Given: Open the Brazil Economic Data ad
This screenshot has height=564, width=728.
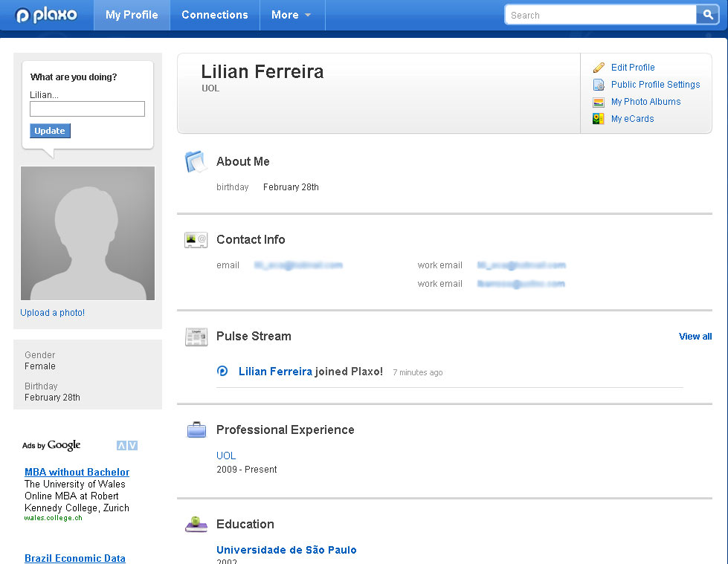Looking at the screenshot, I should (75, 559).
